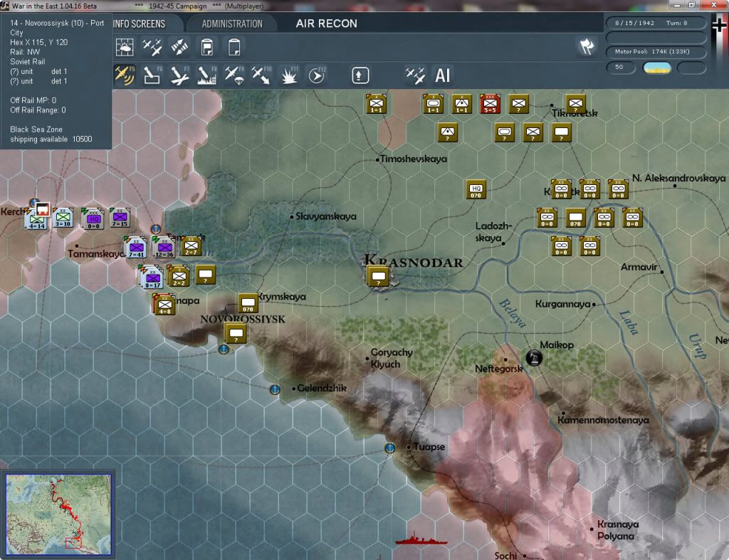This screenshot has height=560, width=729.
Task: Click the Novorossiysk port anchor icon
Action: 223,349
